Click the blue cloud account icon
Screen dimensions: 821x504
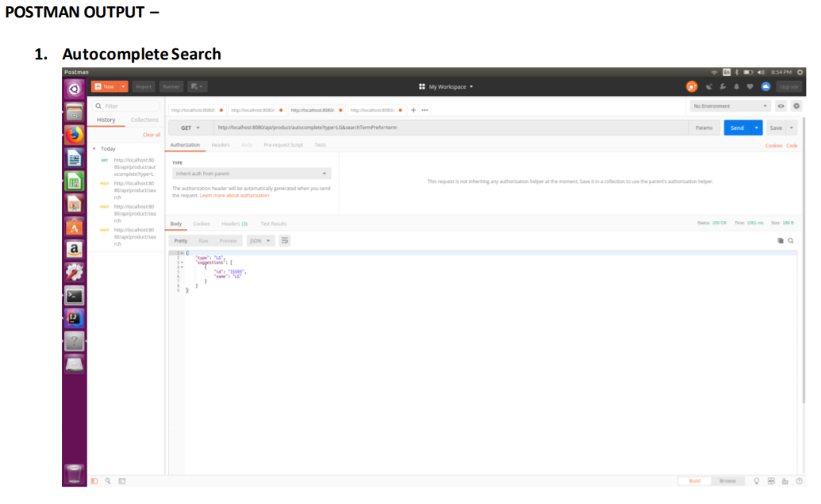tap(765, 87)
